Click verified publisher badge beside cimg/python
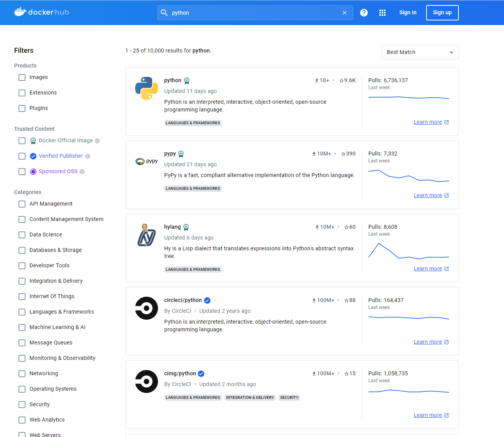 201,374
